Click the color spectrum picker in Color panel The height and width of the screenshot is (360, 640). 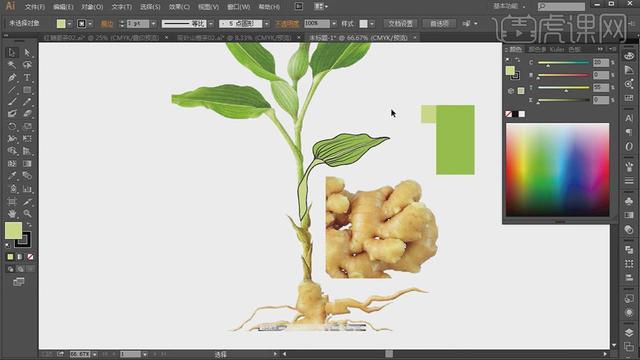click(558, 170)
